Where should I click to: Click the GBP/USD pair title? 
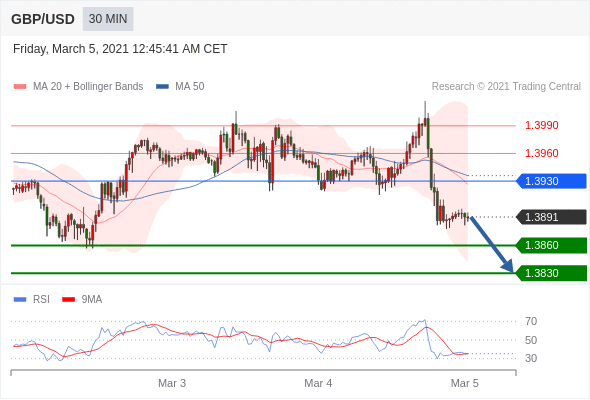[x=43, y=19]
